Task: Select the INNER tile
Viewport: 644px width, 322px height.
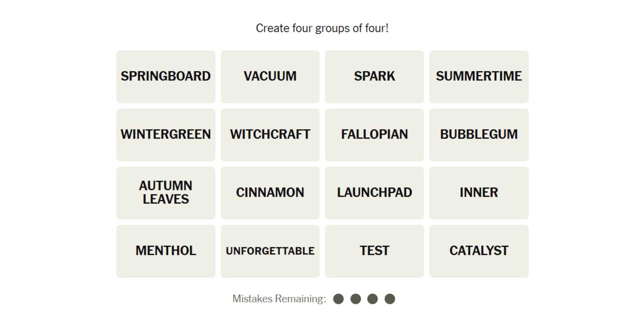Action: click(x=479, y=193)
